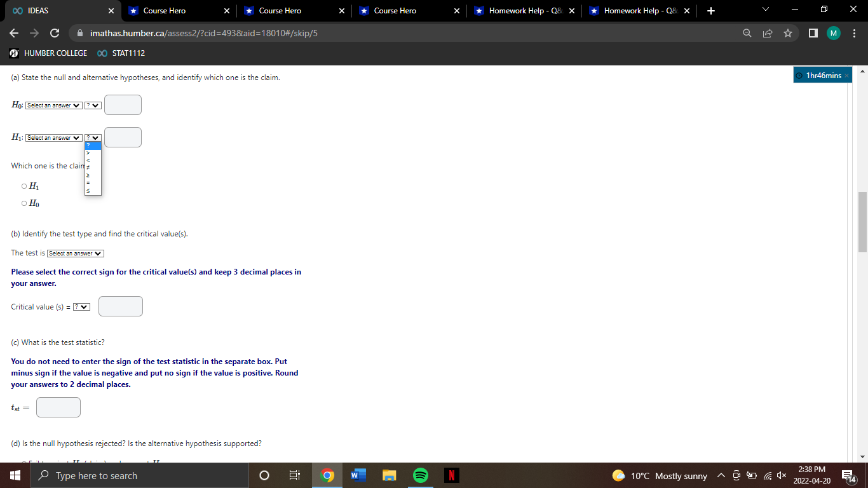Bookmark this page with the star
This screenshot has height=488, width=868.
[787, 33]
